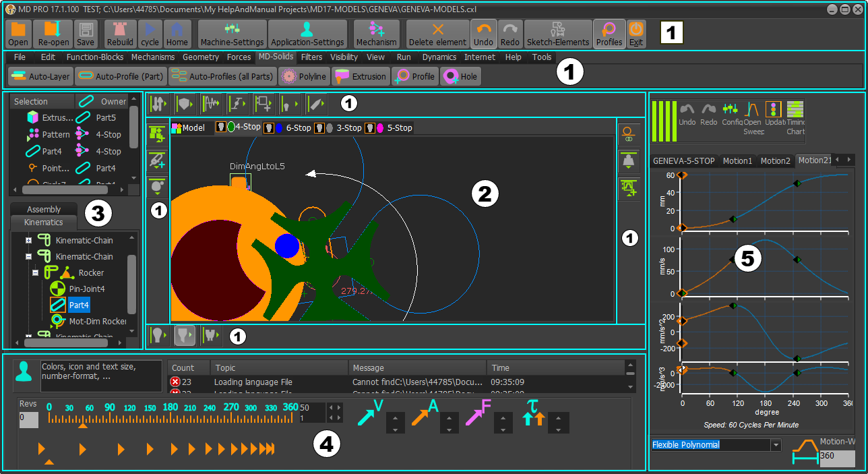Click the Torque vector icon
Screen dimensions: 868x474
533,413
